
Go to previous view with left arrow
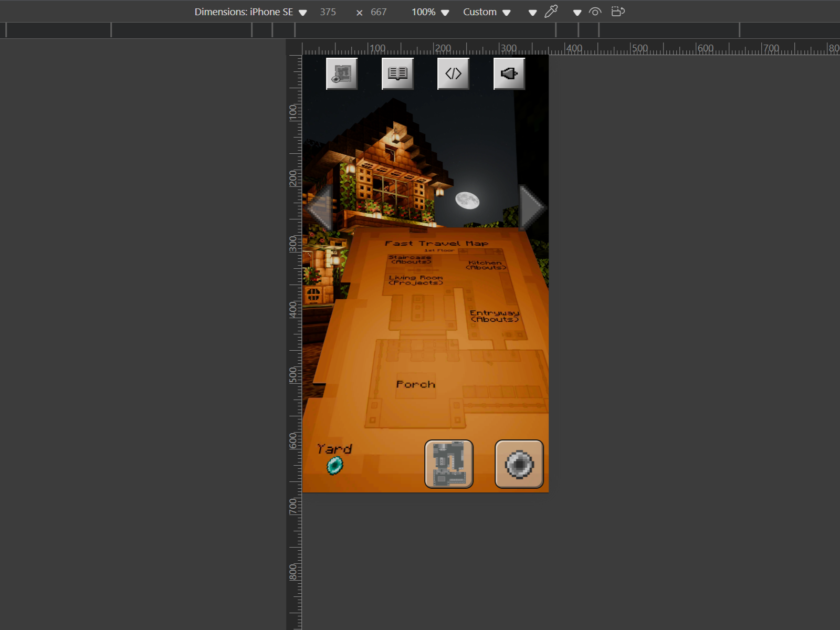(x=319, y=207)
